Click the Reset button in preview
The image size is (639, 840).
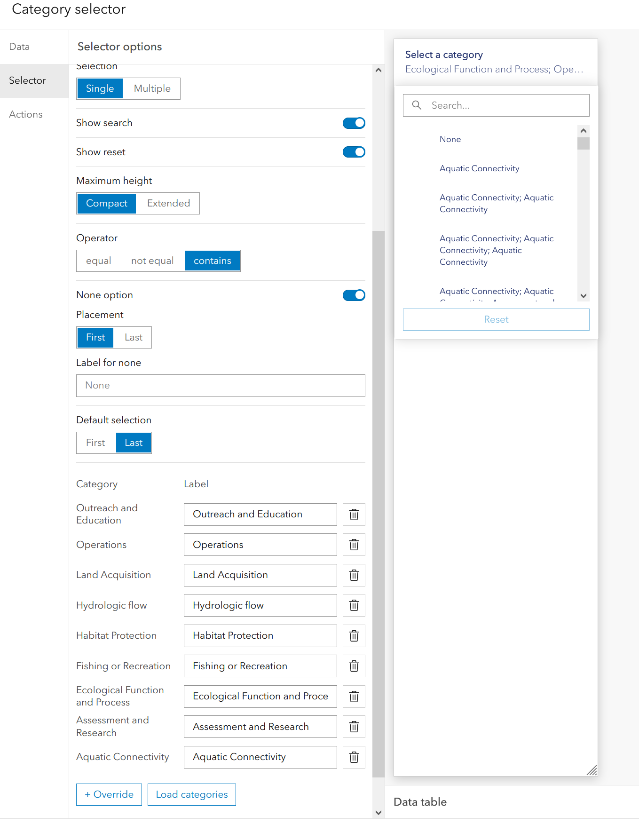click(496, 319)
